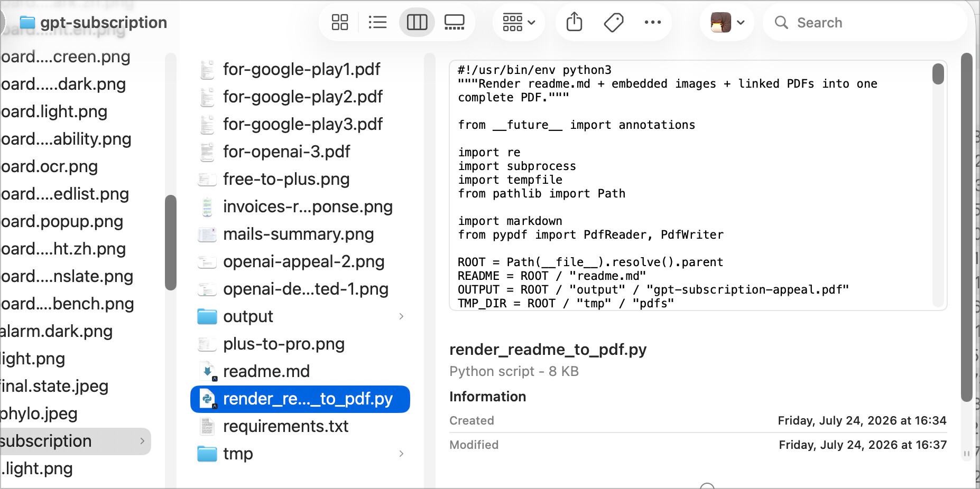Select mails-summary.png thumbnail icon
The width and height of the screenshot is (980, 489).
(207, 234)
